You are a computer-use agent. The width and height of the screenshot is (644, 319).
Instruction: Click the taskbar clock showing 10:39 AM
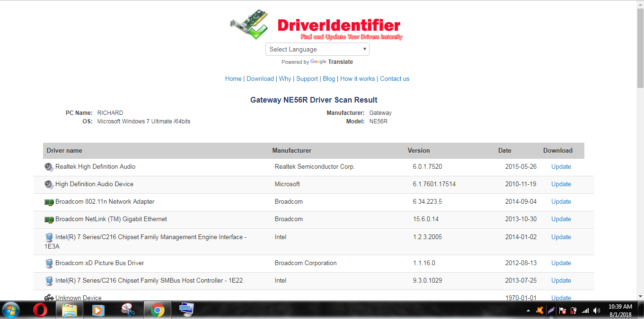click(620, 310)
